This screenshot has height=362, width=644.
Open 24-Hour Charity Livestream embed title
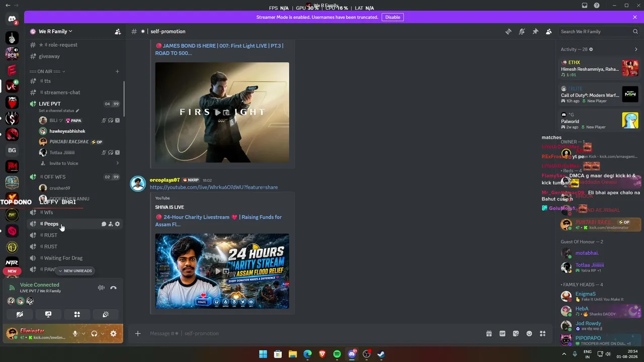[x=218, y=221]
